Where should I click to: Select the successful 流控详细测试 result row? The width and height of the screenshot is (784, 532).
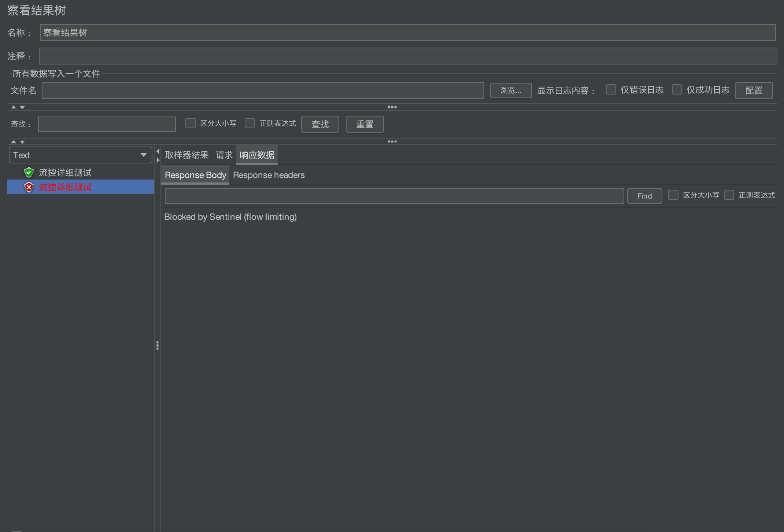[81, 172]
